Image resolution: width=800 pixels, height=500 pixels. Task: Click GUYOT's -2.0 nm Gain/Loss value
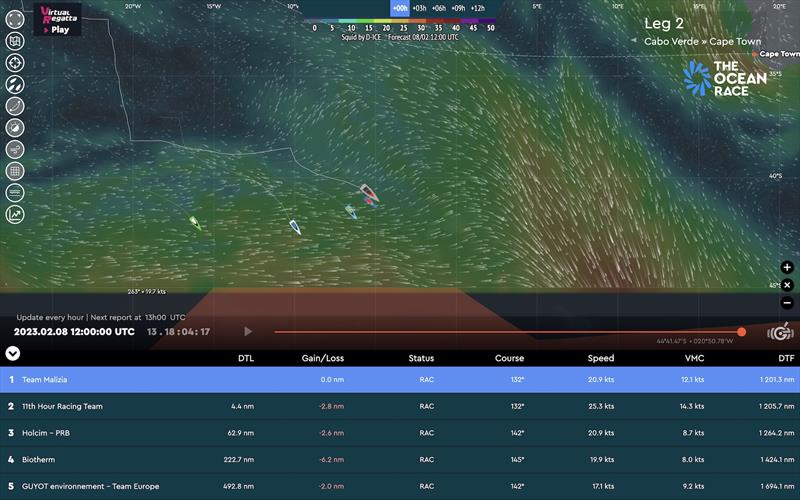click(332, 486)
